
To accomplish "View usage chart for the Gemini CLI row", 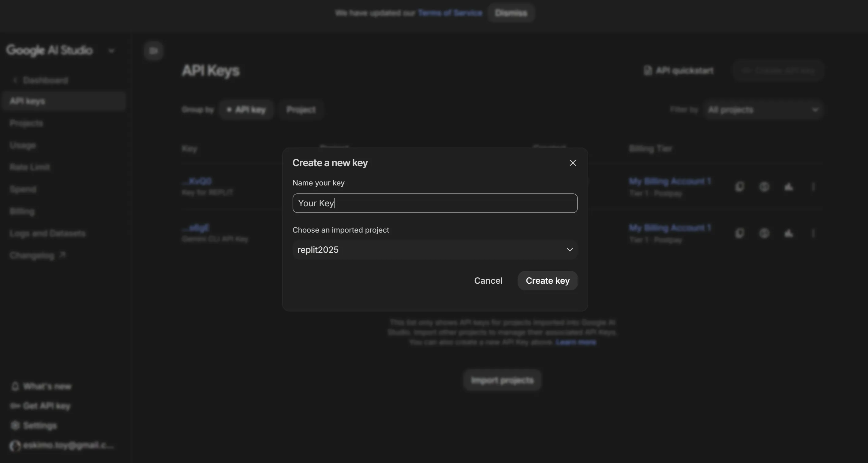I will [788, 233].
